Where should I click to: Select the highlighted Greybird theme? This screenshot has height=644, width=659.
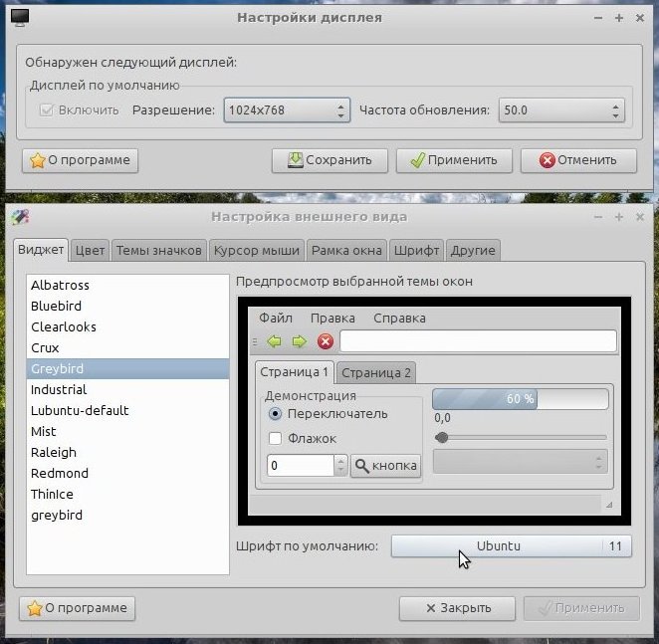coord(127,368)
